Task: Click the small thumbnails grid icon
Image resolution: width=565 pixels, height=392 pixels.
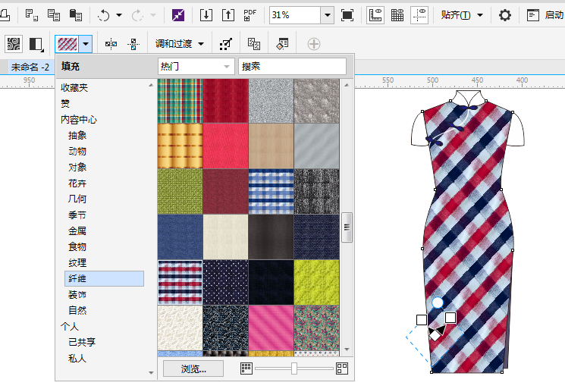Action: [245, 368]
